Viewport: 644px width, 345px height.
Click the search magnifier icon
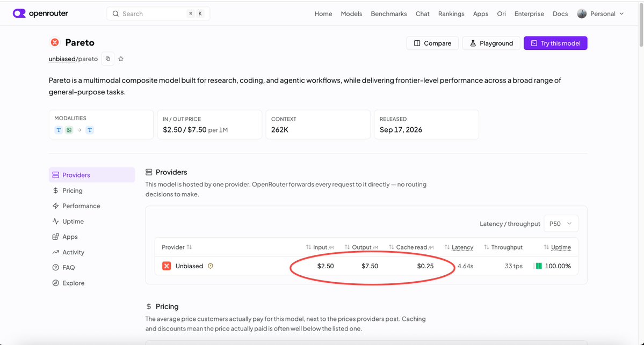(116, 13)
